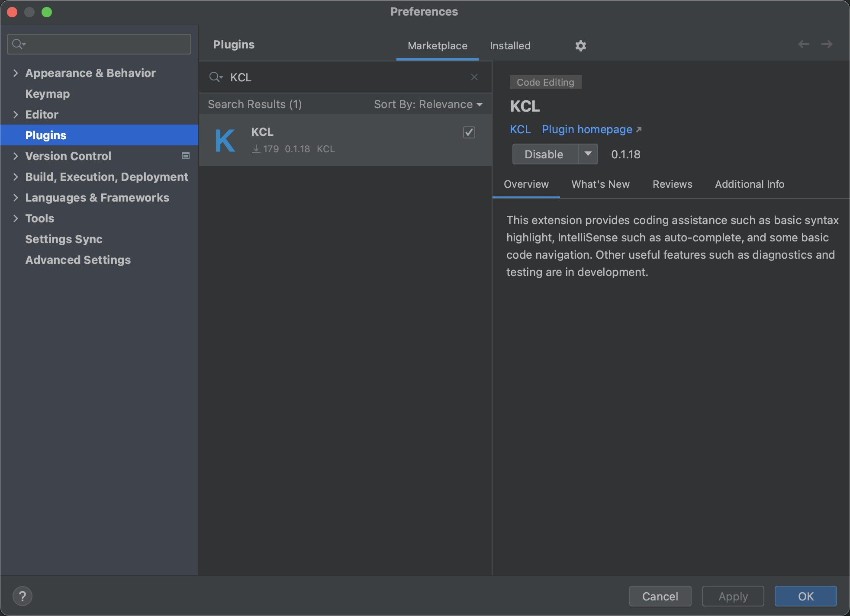
Task: Click the Code Editing category tag
Action: tap(545, 82)
